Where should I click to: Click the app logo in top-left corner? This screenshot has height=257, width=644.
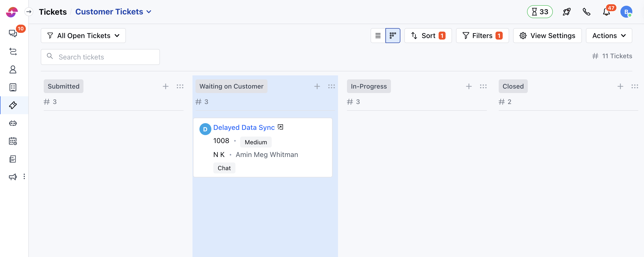pos(12,12)
